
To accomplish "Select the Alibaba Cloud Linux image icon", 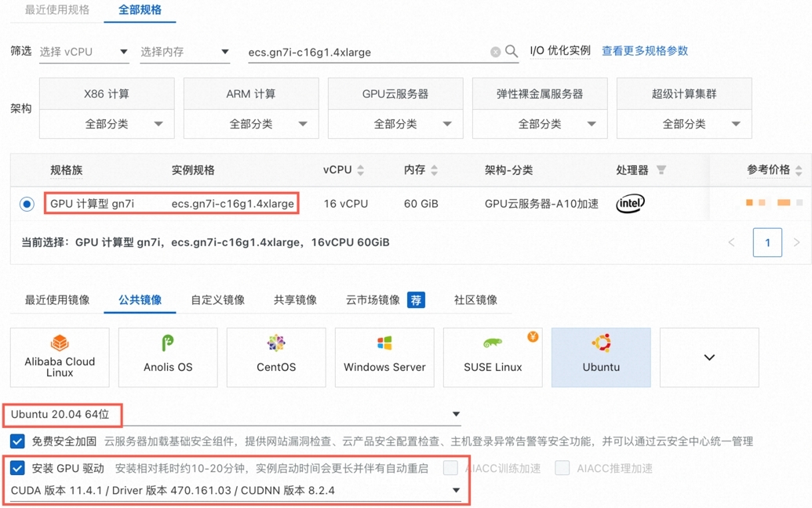I will coord(60,357).
